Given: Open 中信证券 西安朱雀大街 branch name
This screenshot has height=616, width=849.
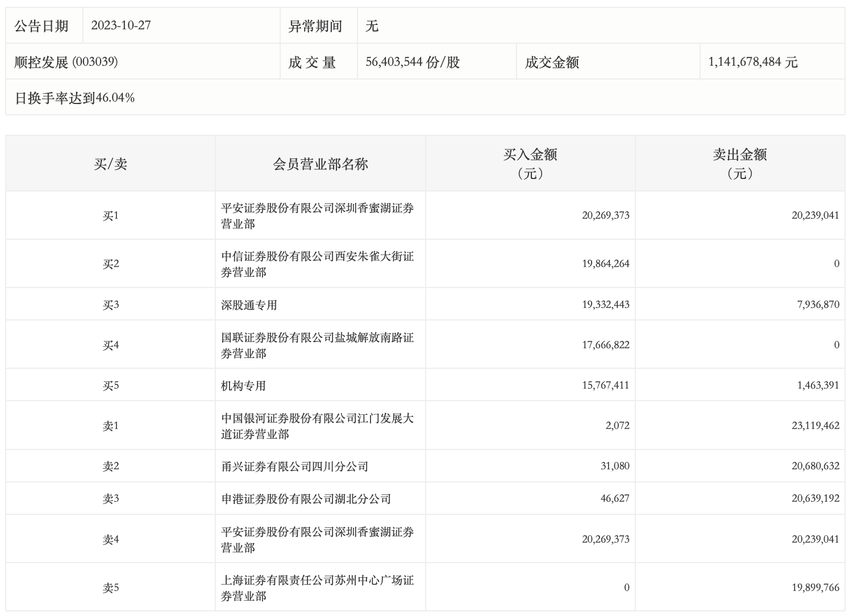Looking at the screenshot, I should [317, 264].
